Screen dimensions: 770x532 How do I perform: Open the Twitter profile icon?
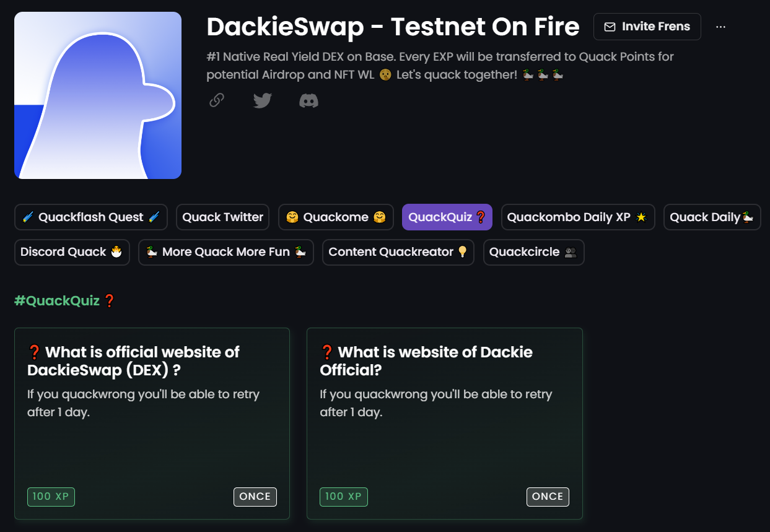click(x=262, y=100)
